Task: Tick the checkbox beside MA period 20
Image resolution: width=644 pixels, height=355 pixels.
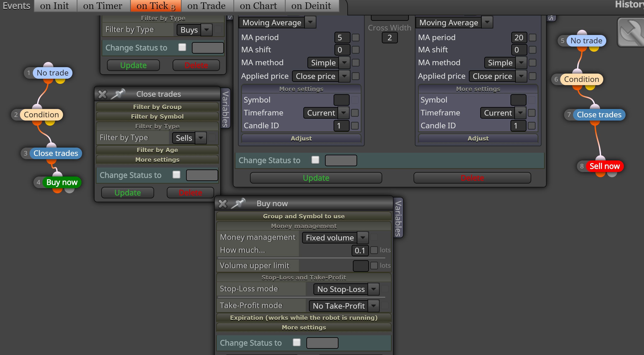Action: click(533, 38)
